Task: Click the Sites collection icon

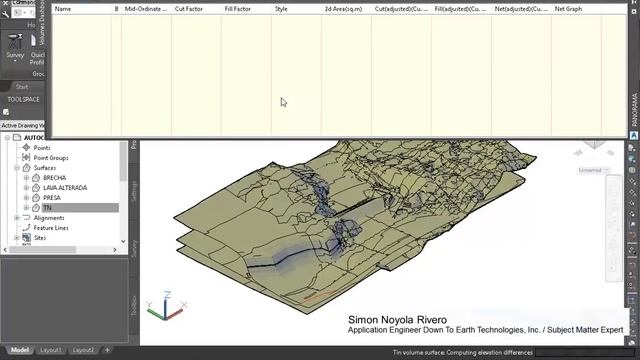Action: 27,238
